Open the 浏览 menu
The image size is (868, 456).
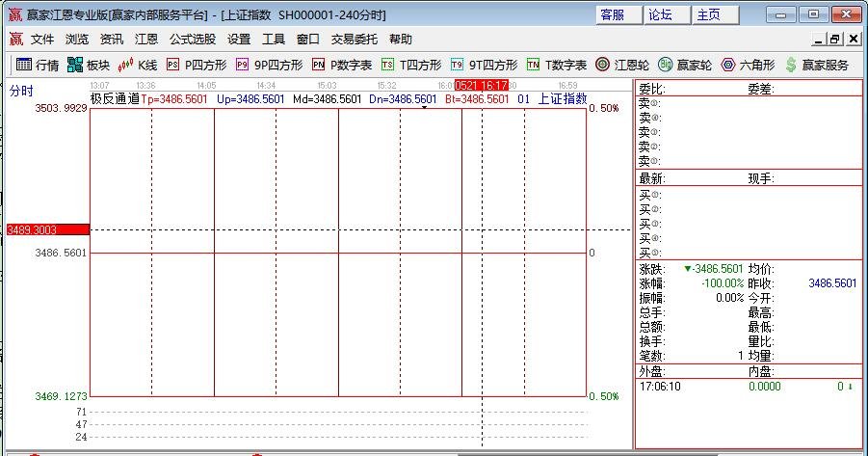(x=77, y=39)
